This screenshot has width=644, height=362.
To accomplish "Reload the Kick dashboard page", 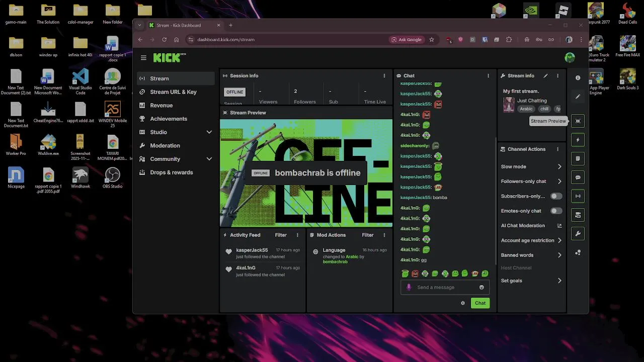I will (164, 40).
